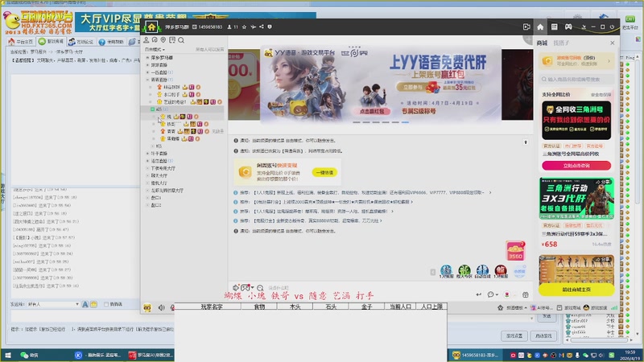Open the list panel icon in YY header
The height and width of the screenshot is (362, 644).
(554, 27)
